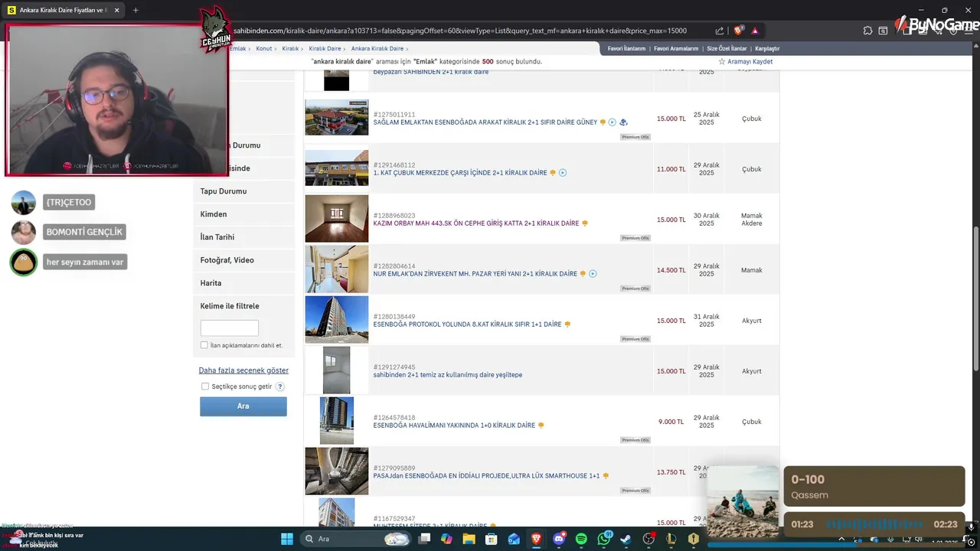The image size is (980, 551).
Task: Click 'Daha fazla seçenek göster' link
Action: pyautogui.click(x=243, y=370)
